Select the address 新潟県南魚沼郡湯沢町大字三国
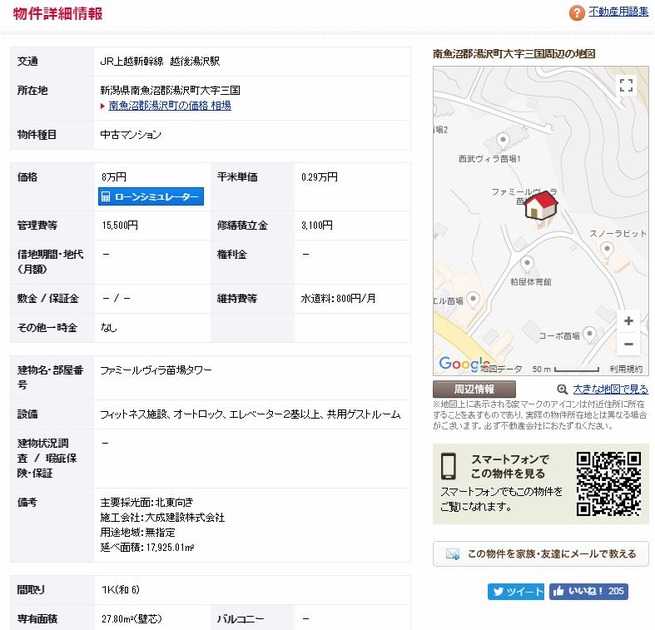The width and height of the screenshot is (655, 630). (170, 90)
